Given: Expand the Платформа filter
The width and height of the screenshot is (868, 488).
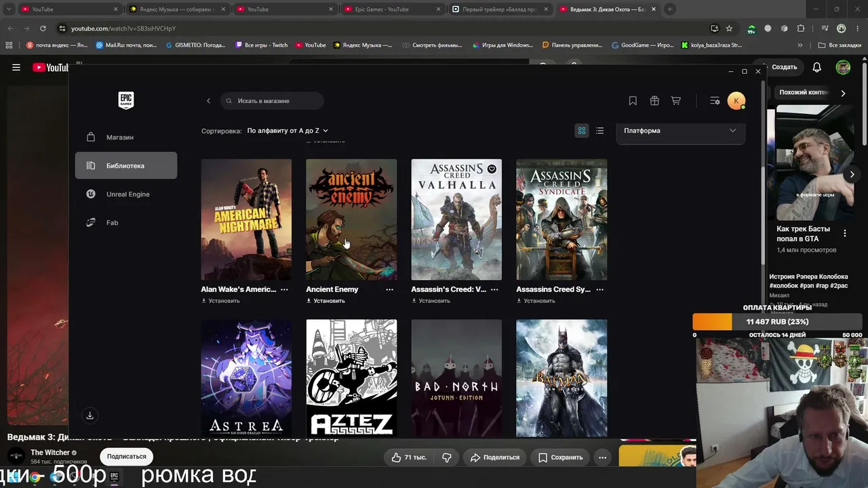Looking at the screenshot, I should point(680,131).
